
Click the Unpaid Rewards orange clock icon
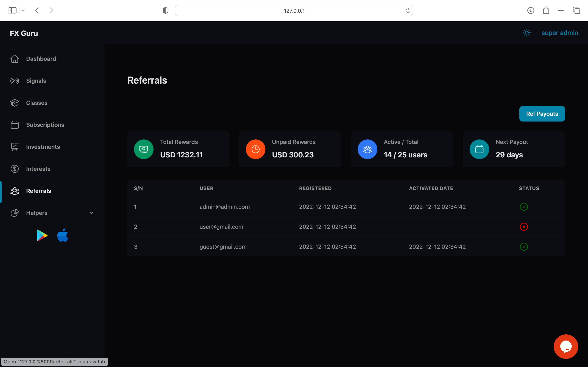tap(255, 149)
